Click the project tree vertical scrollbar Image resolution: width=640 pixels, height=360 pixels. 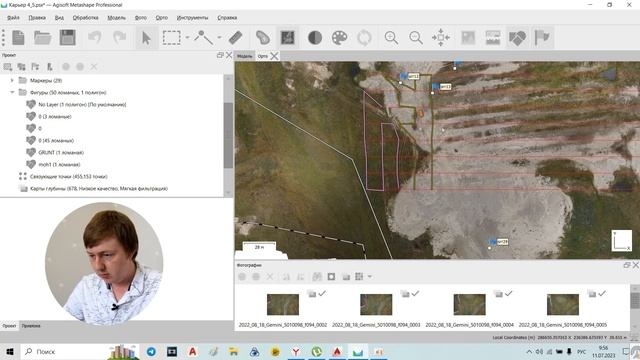point(229,135)
